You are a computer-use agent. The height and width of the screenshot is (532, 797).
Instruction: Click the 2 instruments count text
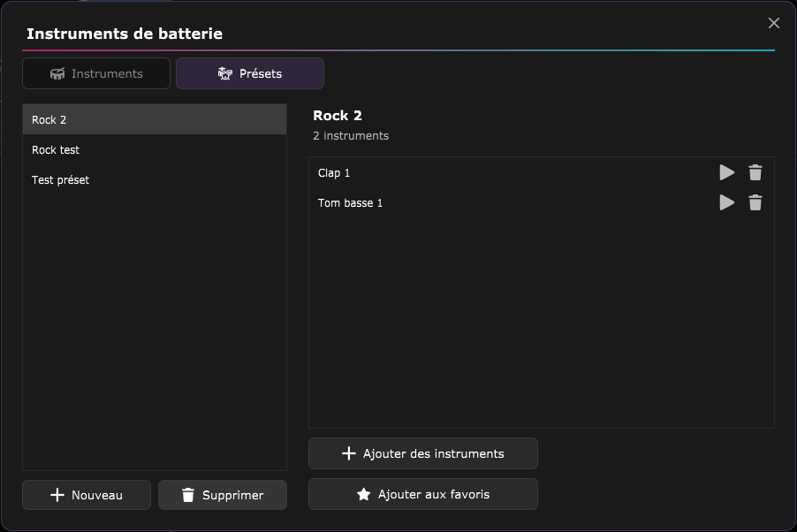click(x=351, y=136)
